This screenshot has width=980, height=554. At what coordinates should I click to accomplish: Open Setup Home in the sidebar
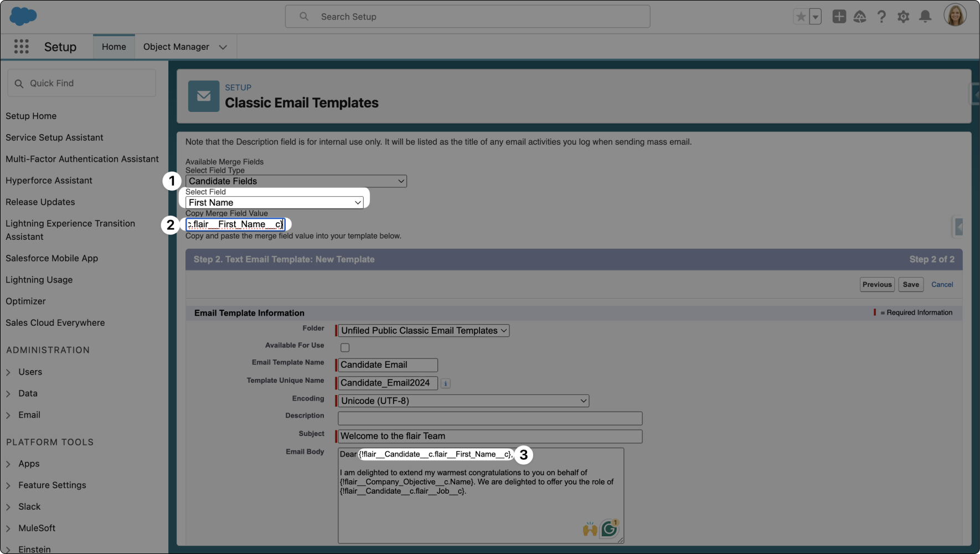(31, 116)
